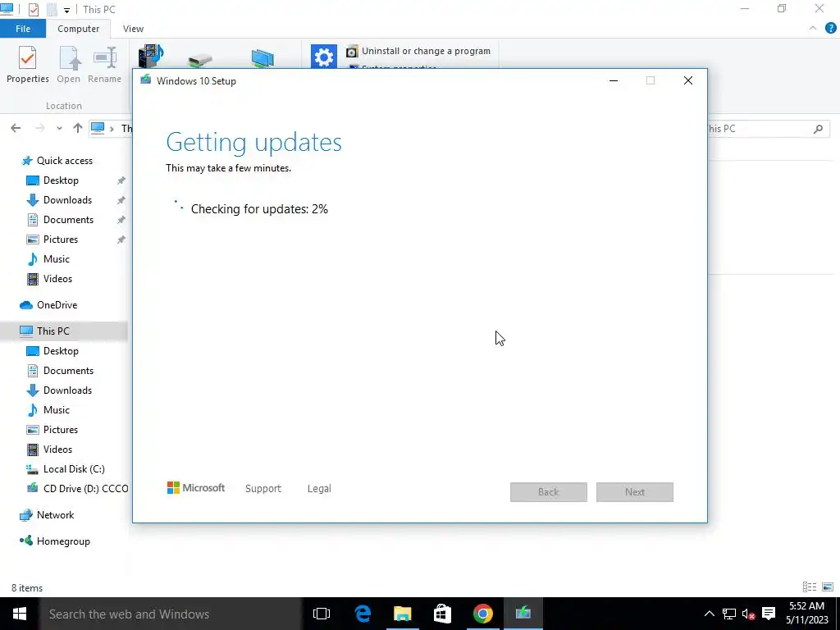Close the Windows 10 Setup window
840x630 pixels.
(x=688, y=80)
